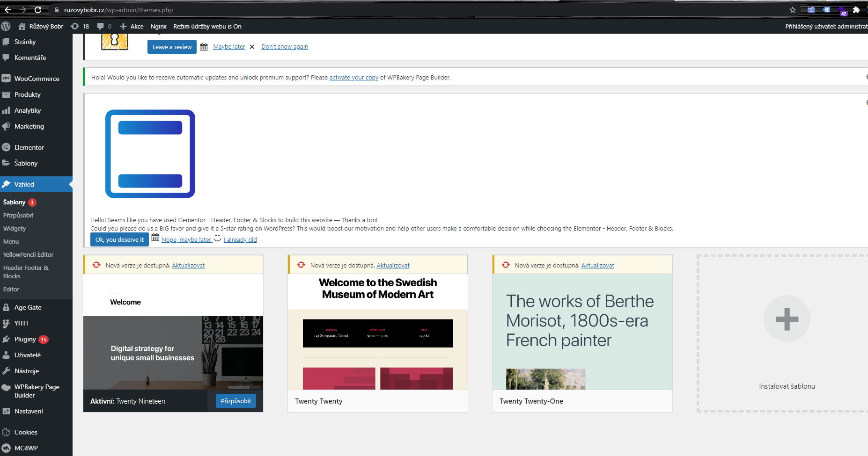Click the WooCommerce sidebar icon
This screenshot has height=456, width=868.
[x=6, y=79]
